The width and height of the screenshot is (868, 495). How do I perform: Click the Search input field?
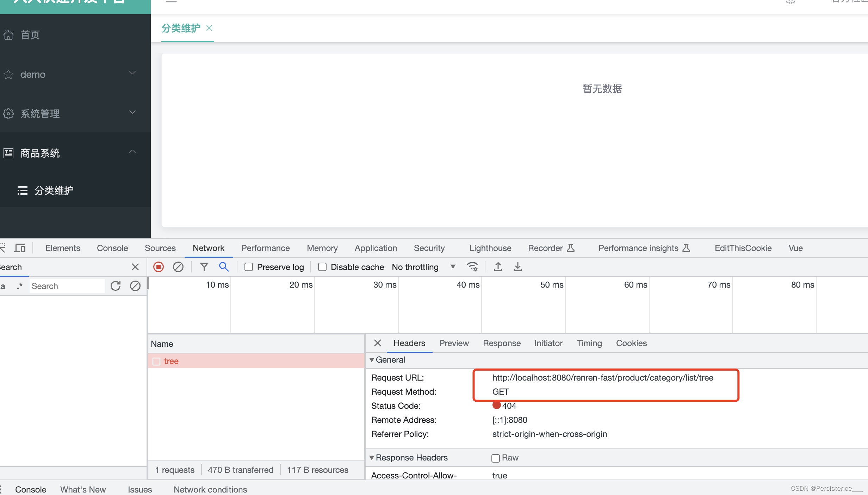point(67,286)
